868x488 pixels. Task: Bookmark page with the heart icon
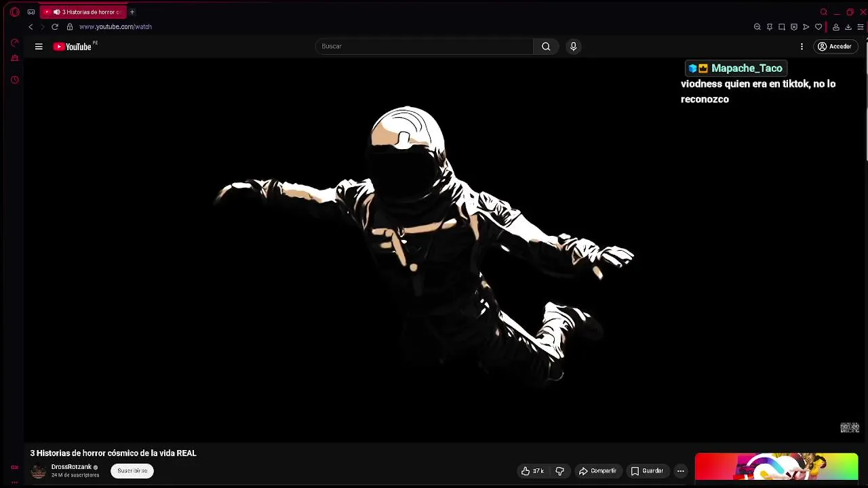coord(818,27)
